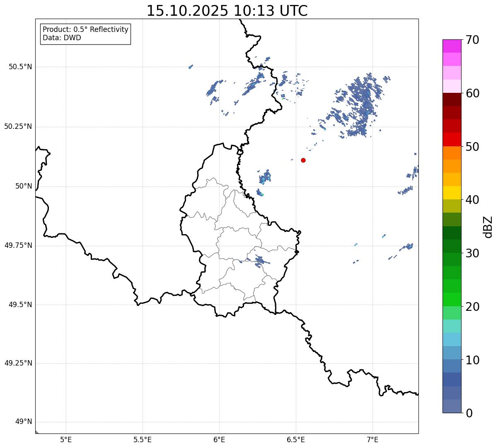
Task: Click the 5.5°E longitude tick label
Action: pyautogui.click(x=143, y=440)
